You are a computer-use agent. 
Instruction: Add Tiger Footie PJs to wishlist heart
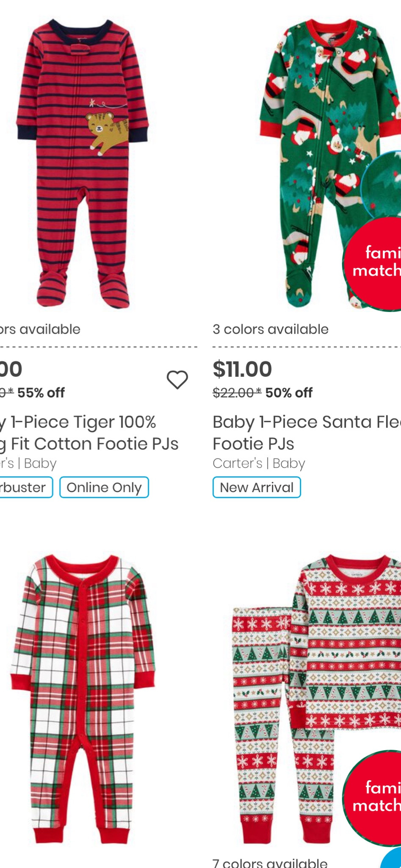click(177, 379)
